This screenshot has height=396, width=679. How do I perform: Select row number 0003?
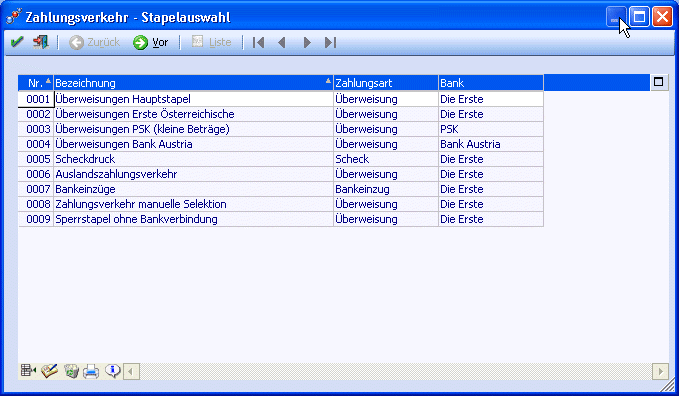(x=36, y=129)
